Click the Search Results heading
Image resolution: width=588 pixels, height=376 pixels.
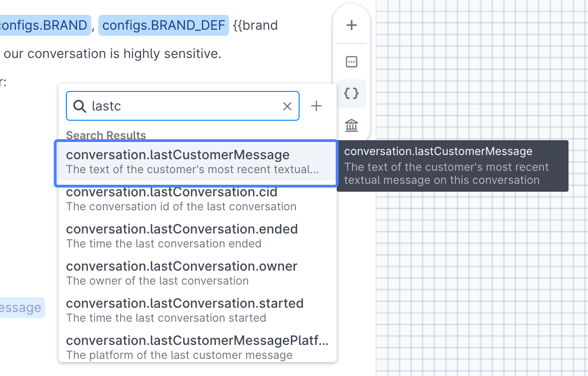click(x=106, y=136)
